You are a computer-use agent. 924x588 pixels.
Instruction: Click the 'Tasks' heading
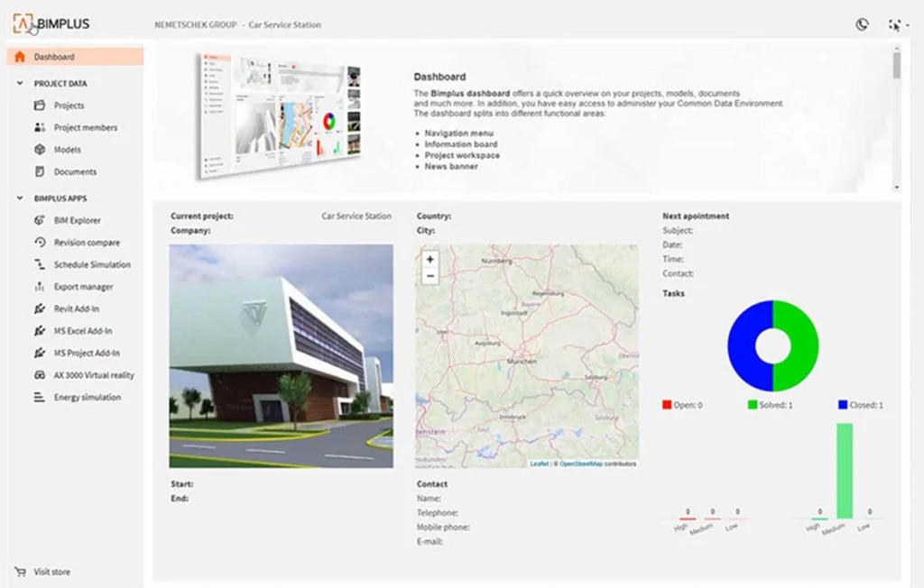tap(673, 293)
